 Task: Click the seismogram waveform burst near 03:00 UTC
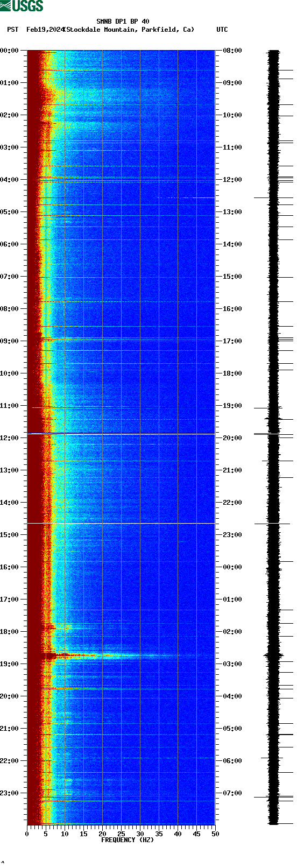tap(274, 655)
